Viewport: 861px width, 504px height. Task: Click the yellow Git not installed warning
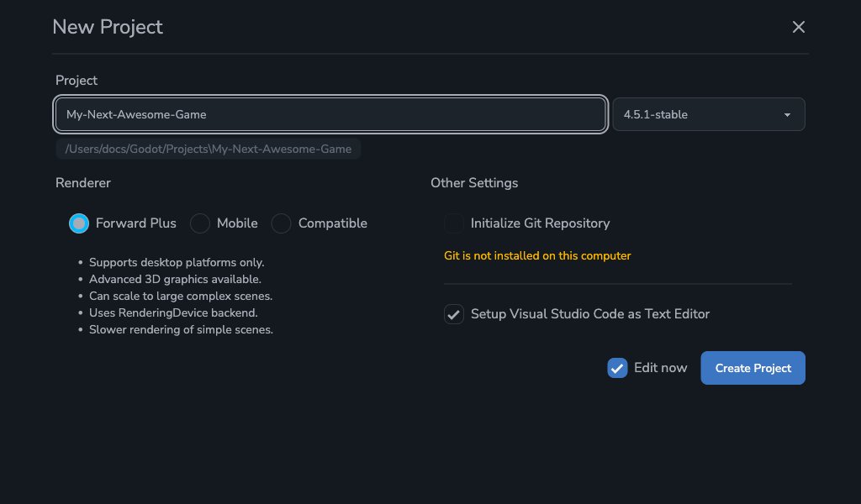[537, 255]
